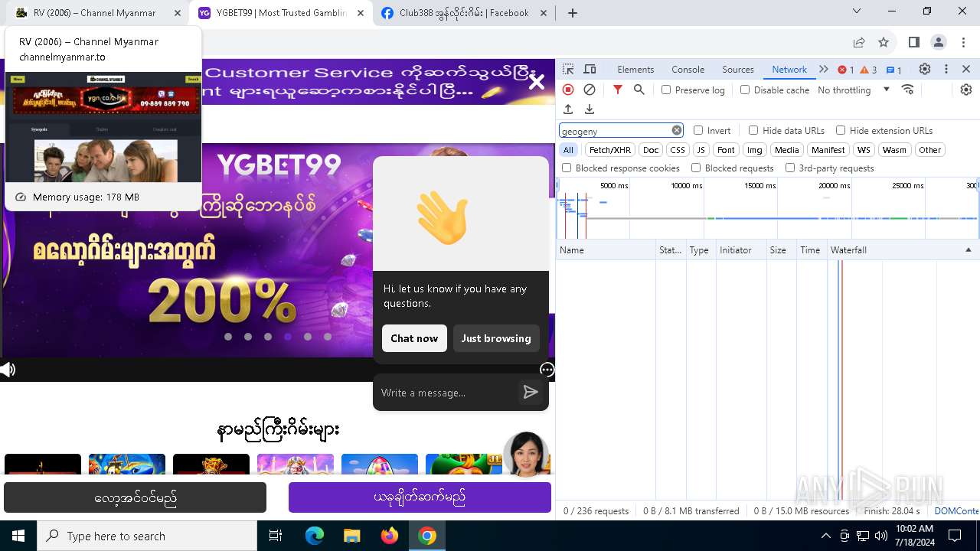The width and height of the screenshot is (980, 551).
Task: Open the blue issues count badge
Action: [x=893, y=70]
